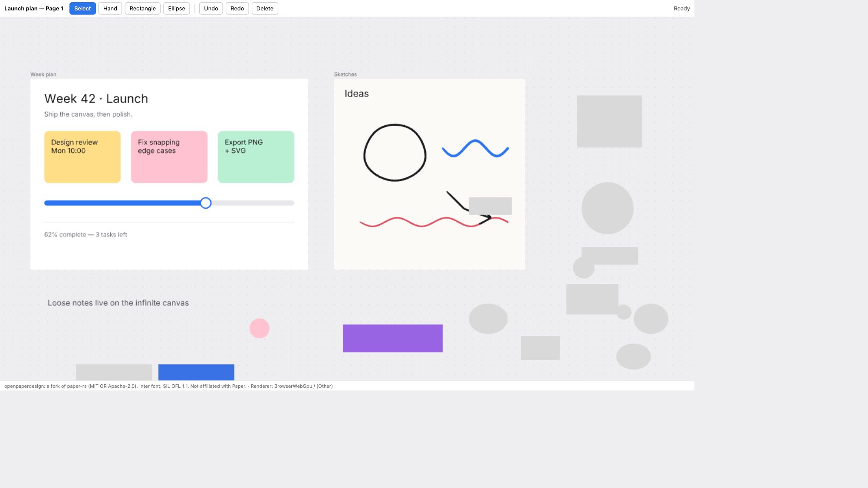Click the progress slider handle

pos(206,203)
